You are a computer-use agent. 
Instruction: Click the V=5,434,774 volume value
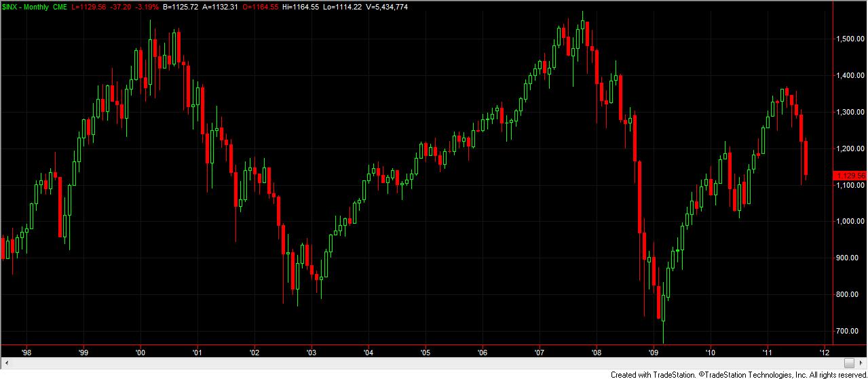(387, 7)
